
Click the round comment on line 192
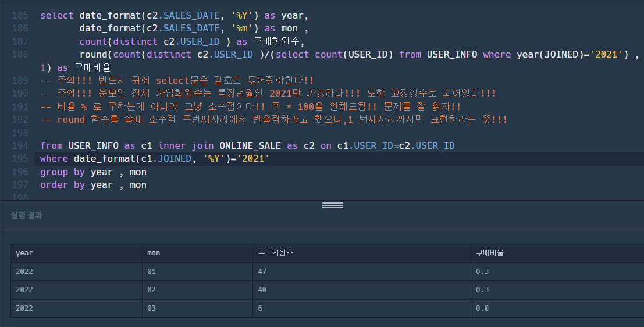click(274, 119)
